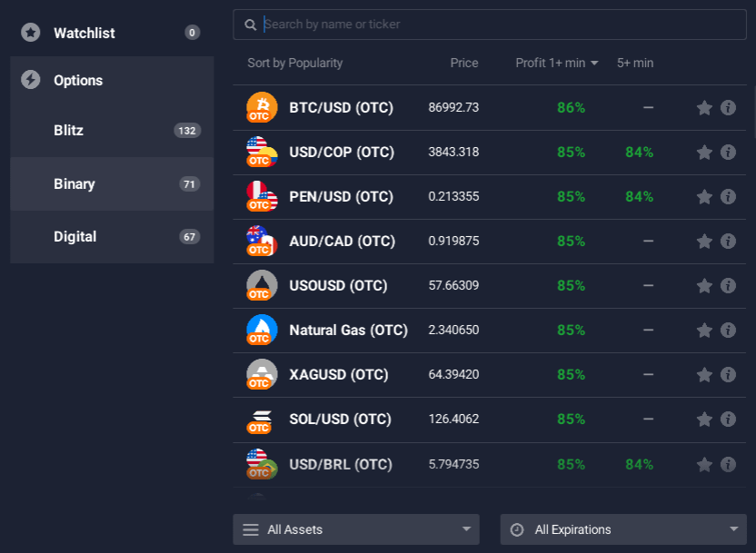Click Sort by Popularity header
The width and height of the screenshot is (756, 553).
click(294, 63)
